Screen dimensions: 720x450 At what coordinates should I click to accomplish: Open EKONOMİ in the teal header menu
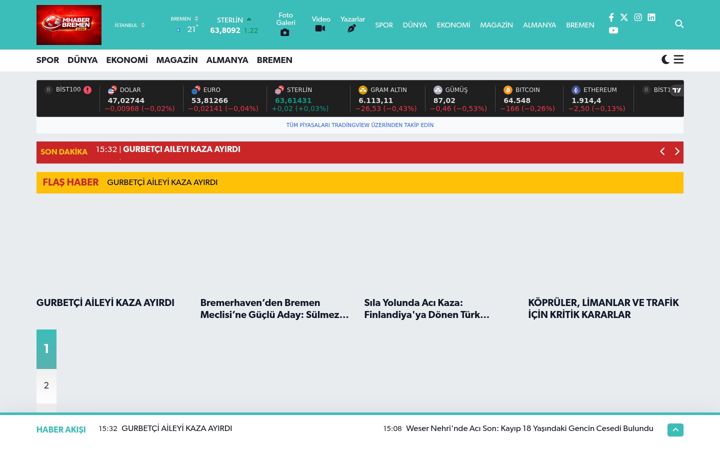(x=453, y=25)
